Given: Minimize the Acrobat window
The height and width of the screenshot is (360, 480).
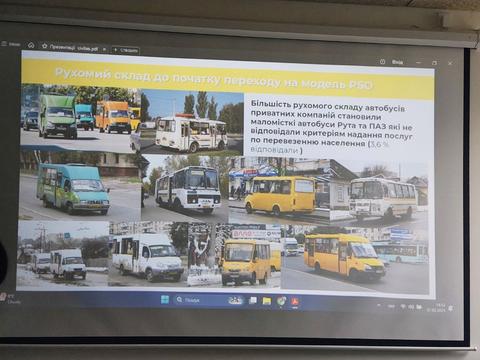Looking at the screenshot, I should (419, 62).
